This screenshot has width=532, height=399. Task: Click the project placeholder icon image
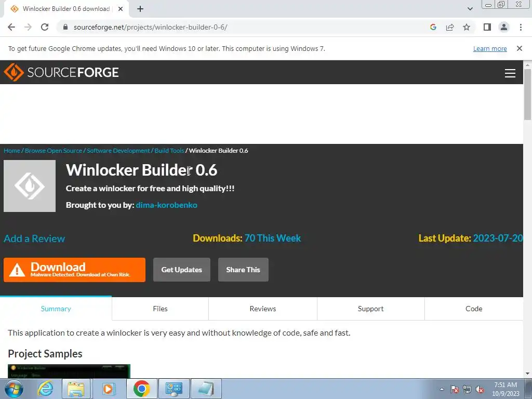tap(30, 186)
